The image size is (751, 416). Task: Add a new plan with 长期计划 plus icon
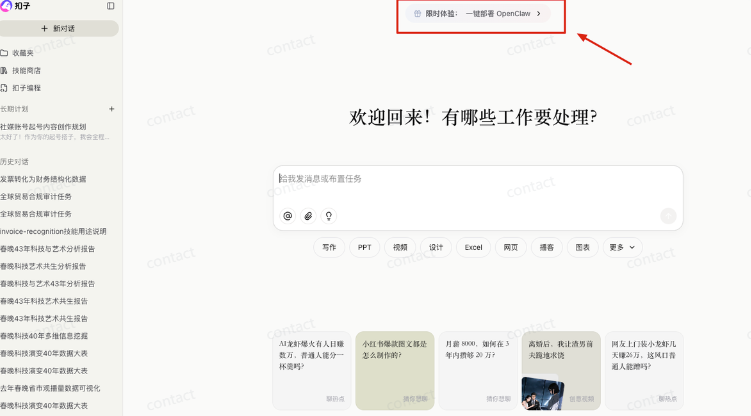[111, 108]
